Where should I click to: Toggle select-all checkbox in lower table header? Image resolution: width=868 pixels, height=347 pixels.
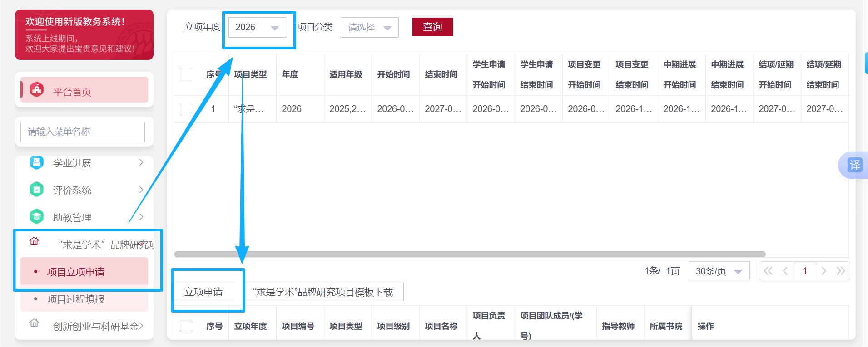pyautogui.click(x=186, y=326)
